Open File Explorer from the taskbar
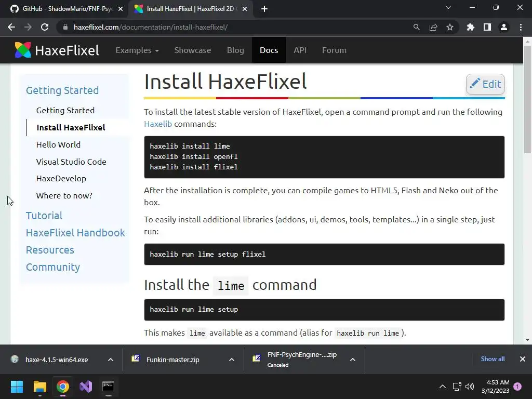Image resolution: width=532 pixels, height=399 pixels. [39, 387]
